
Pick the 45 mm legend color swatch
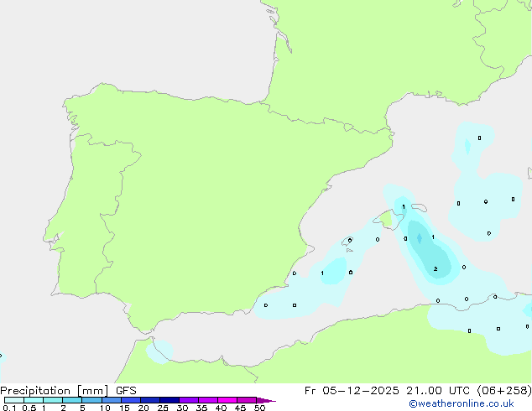pyautogui.click(x=247, y=400)
